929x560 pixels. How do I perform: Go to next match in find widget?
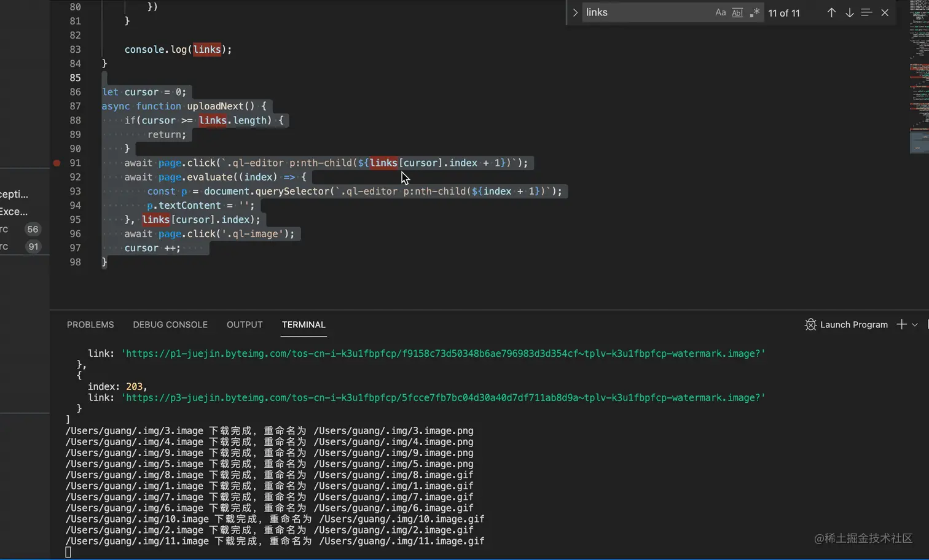pos(849,12)
